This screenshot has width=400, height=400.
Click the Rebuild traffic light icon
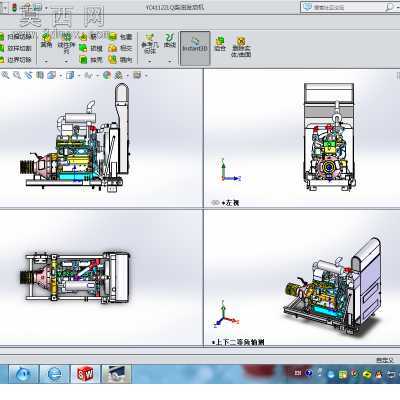[14, 7]
